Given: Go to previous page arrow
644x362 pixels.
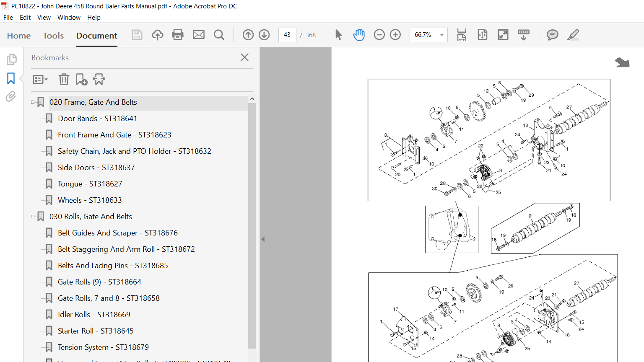Looking at the screenshot, I should 248,35.
